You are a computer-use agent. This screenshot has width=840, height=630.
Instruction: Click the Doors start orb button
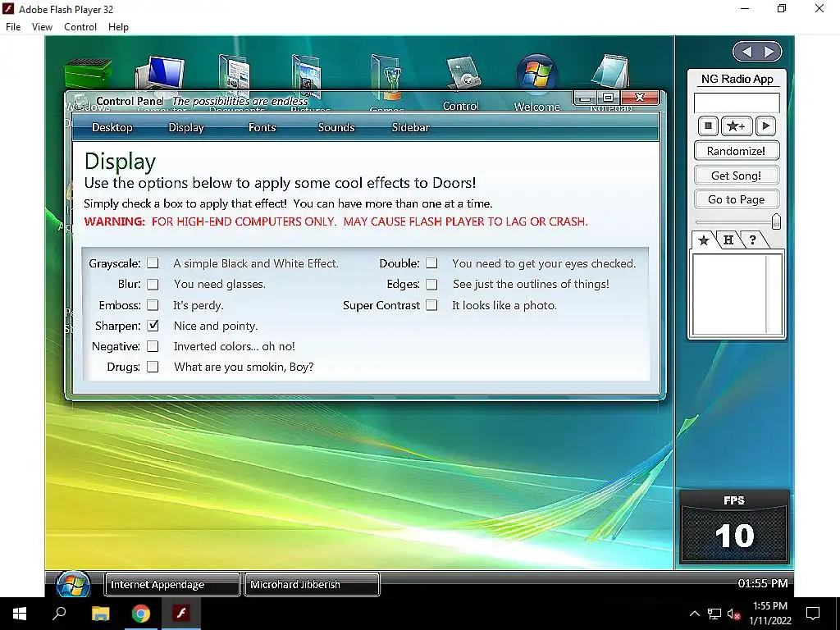73,584
